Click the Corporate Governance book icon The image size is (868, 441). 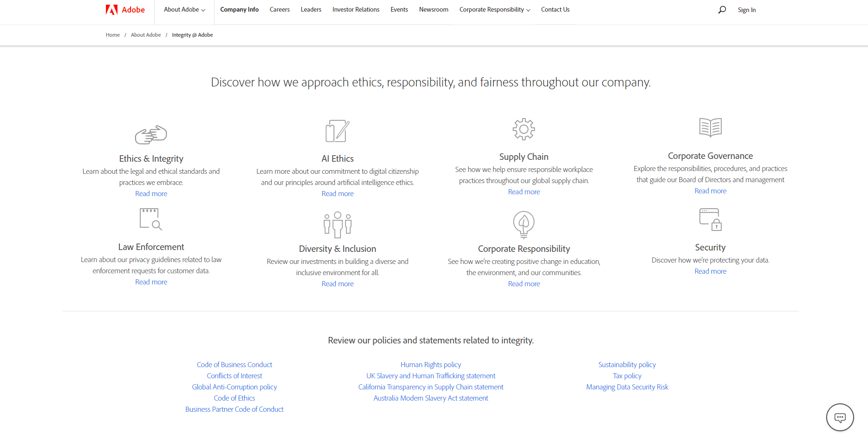coord(710,127)
